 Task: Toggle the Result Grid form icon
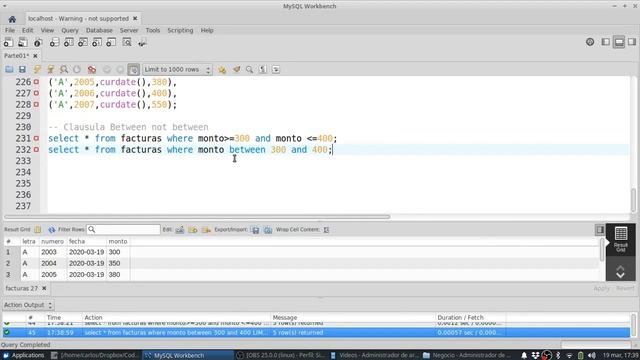point(38,230)
